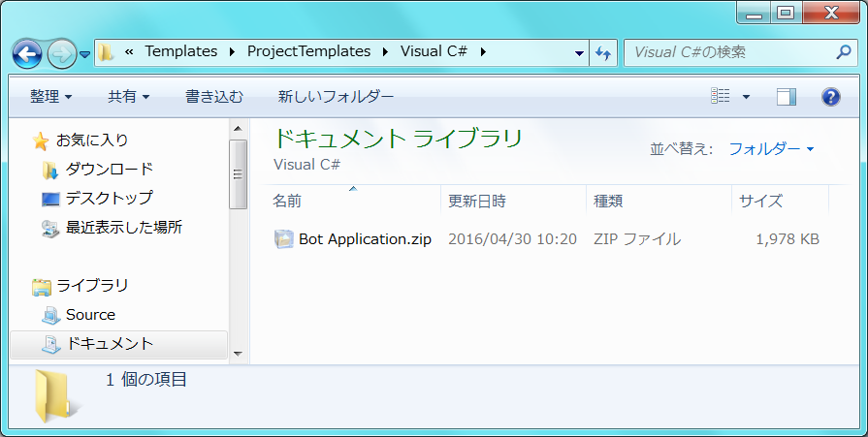Select Visual C# in the breadcrumb
Viewport: 868px width, 437px height.
[x=434, y=51]
